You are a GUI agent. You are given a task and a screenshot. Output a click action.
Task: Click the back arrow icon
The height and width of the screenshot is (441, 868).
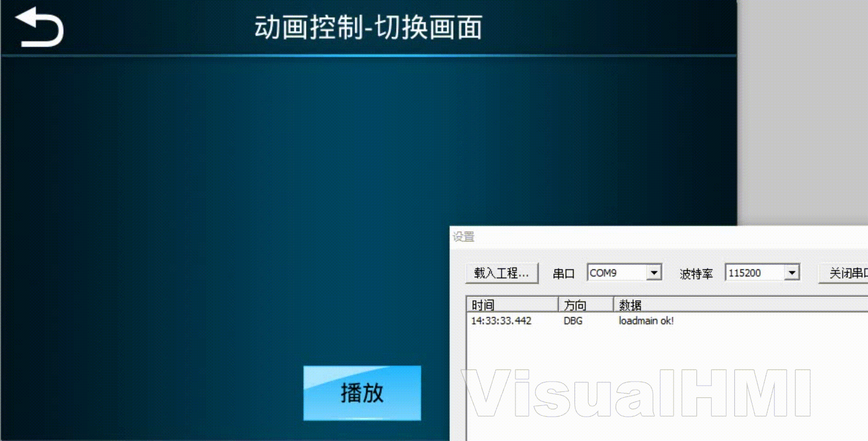pyautogui.click(x=40, y=27)
